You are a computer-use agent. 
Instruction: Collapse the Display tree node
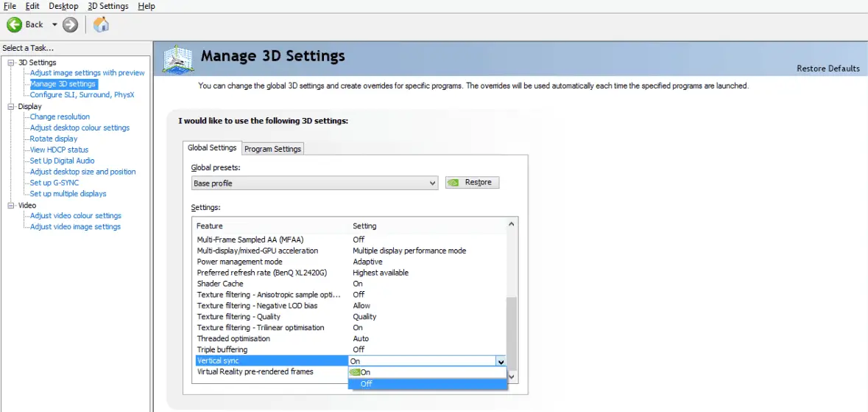click(x=10, y=106)
